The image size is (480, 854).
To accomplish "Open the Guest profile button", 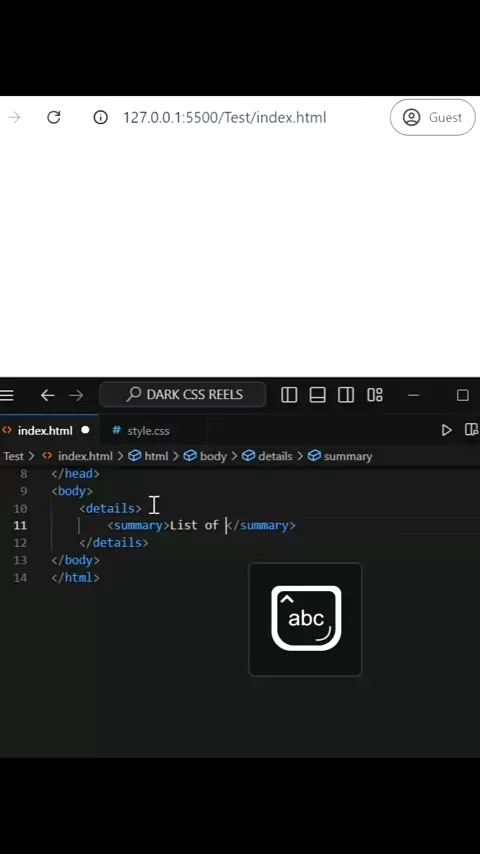I will click(433, 117).
